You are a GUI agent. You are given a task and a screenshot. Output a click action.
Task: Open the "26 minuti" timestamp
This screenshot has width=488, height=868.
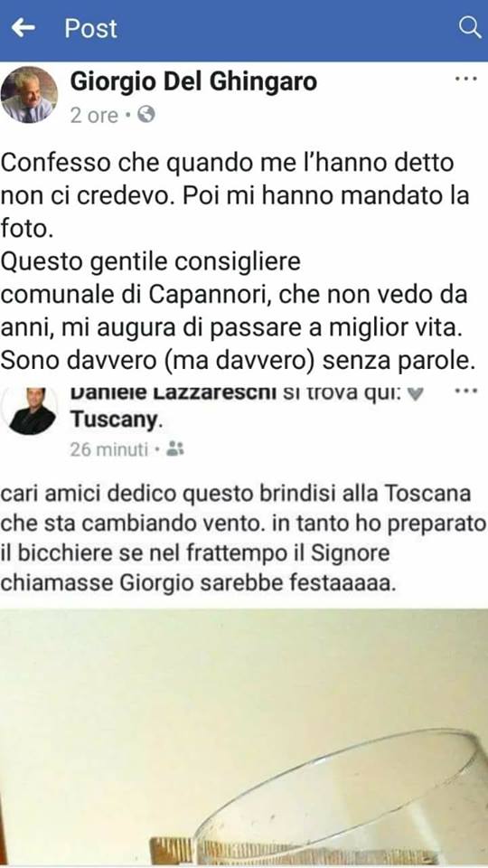[109, 449]
